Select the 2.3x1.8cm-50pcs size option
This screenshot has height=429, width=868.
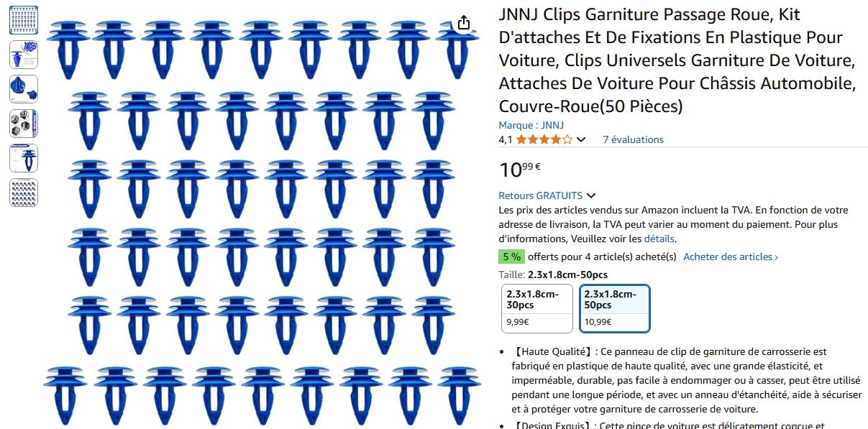tap(615, 308)
